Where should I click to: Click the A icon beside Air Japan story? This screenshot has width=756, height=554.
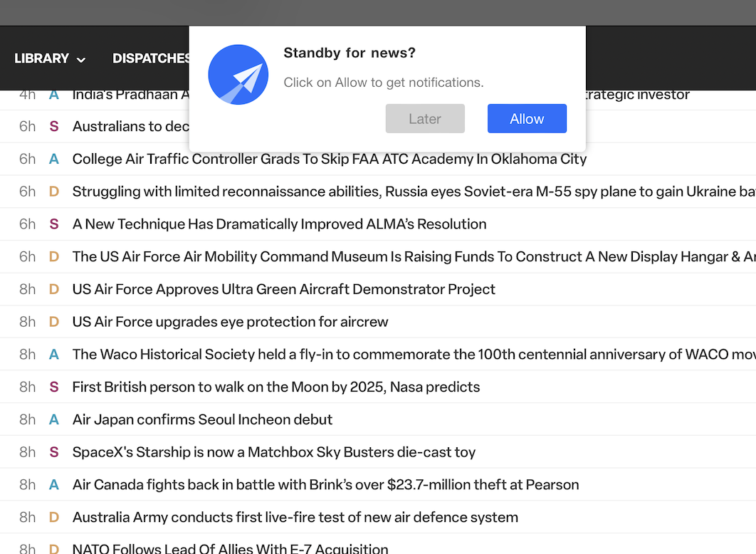(54, 419)
